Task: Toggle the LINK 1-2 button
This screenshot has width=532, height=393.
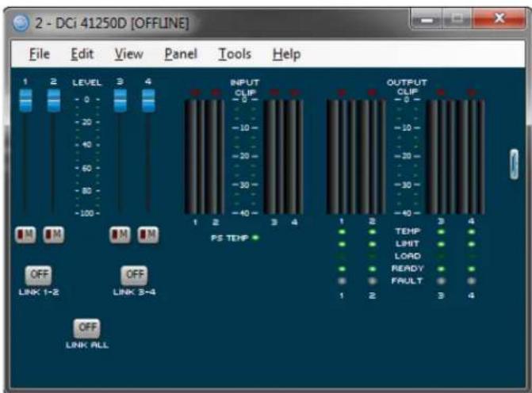Action: (x=39, y=275)
